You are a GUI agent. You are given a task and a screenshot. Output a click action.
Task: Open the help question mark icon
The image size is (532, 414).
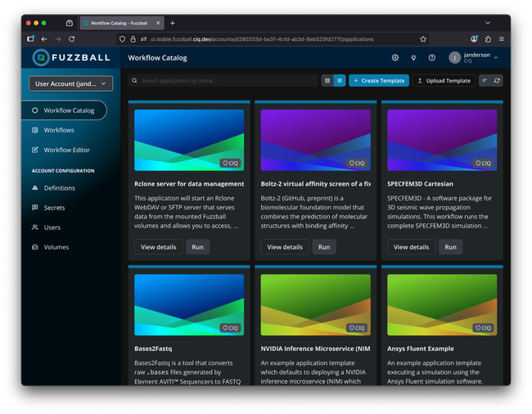click(431, 57)
